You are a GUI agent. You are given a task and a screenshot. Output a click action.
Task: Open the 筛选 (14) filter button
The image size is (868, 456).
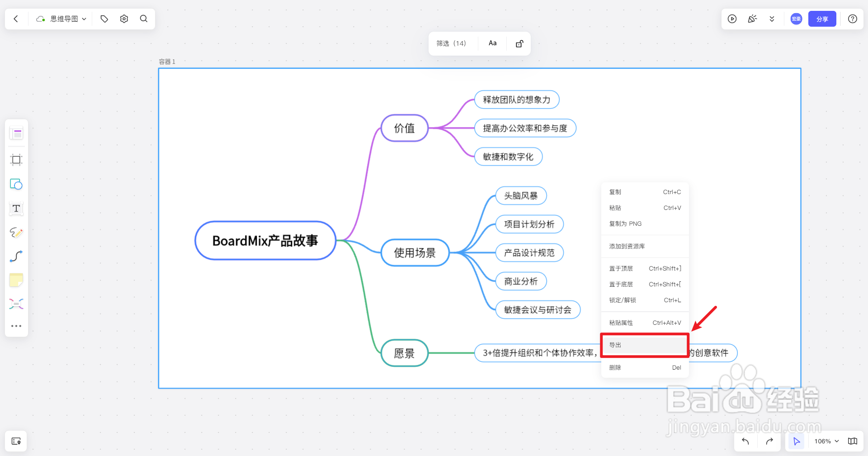coord(451,43)
